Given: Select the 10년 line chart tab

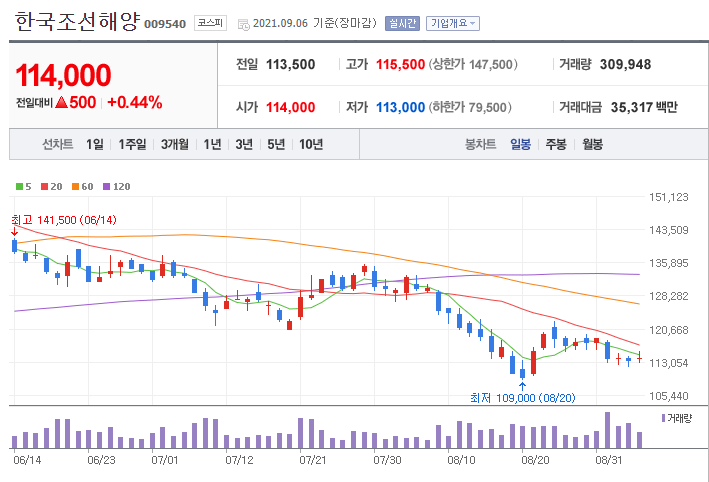Looking at the screenshot, I should pyautogui.click(x=311, y=144).
